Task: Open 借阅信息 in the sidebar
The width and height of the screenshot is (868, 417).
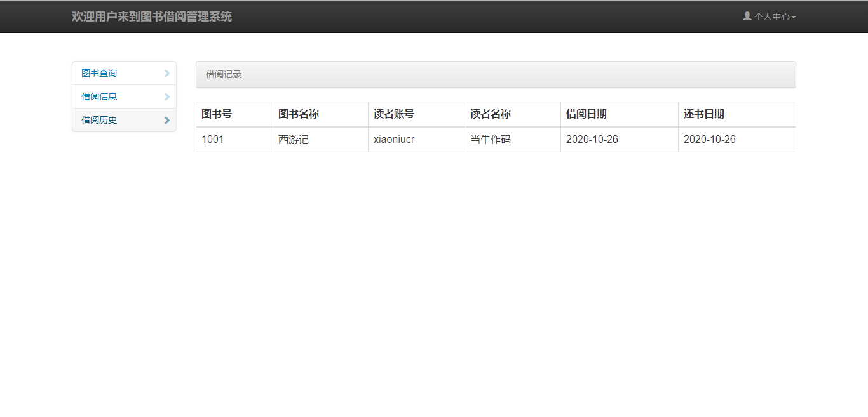Action: [x=124, y=96]
